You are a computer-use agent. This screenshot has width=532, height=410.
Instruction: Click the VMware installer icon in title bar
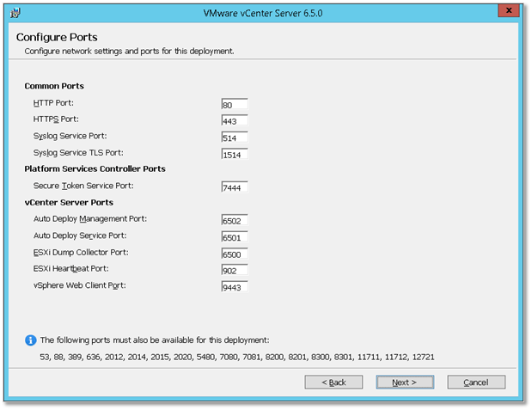tap(15, 13)
